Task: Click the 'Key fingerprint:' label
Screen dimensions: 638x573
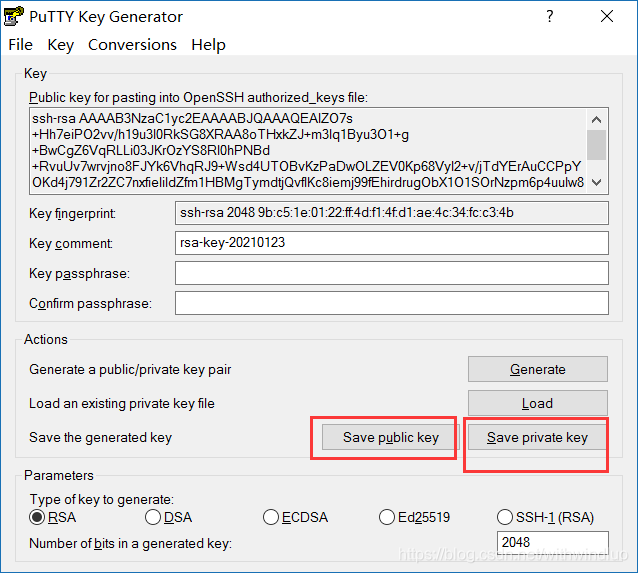Action: pyautogui.click(x=72, y=213)
